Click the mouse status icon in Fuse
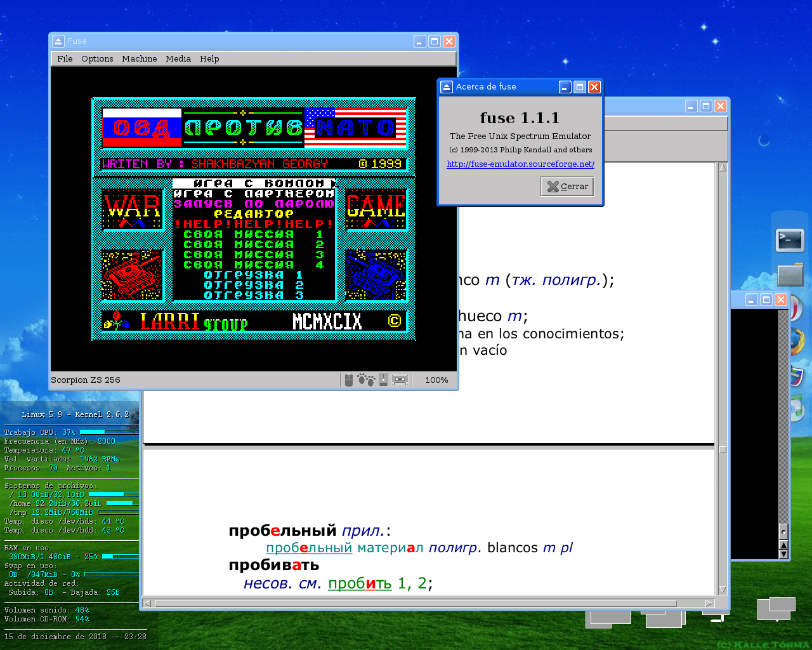The width and height of the screenshot is (812, 650). 348,380
